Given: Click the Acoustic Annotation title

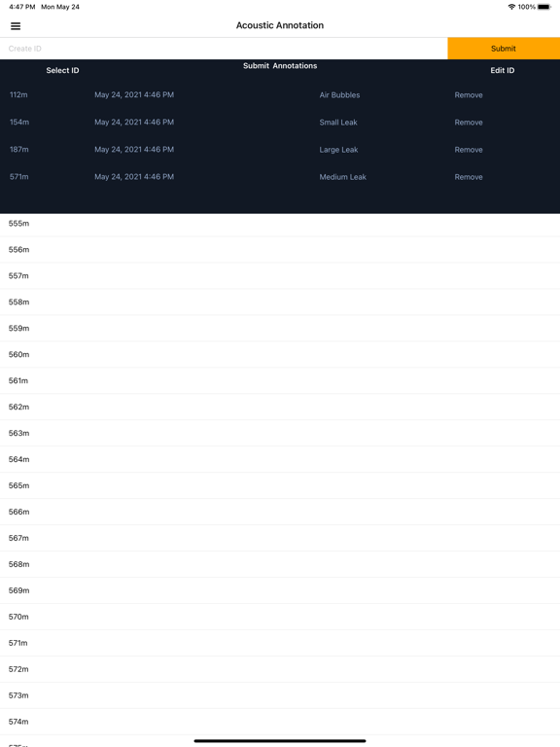Looking at the screenshot, I should pyautogui.click(x=280, y=25).
